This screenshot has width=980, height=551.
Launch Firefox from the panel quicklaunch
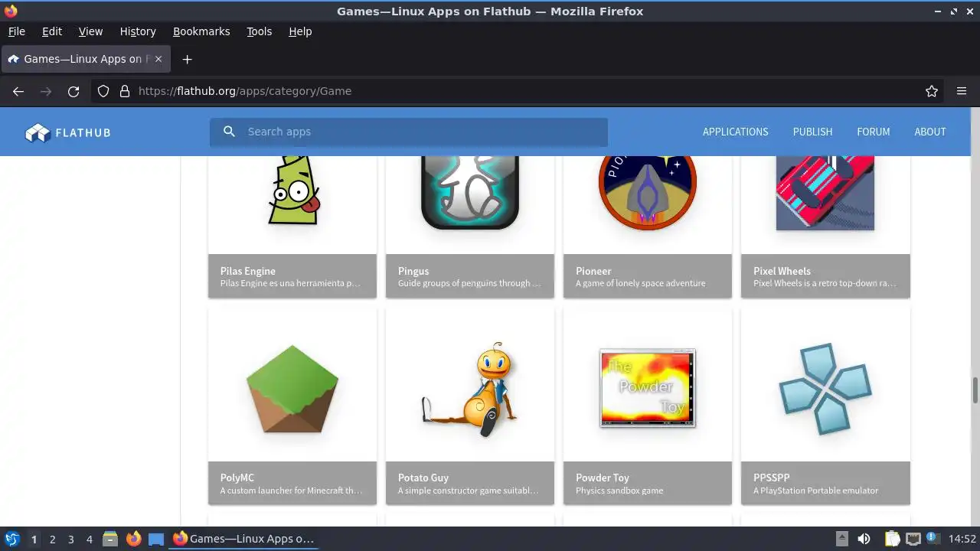tap(133, 539)
